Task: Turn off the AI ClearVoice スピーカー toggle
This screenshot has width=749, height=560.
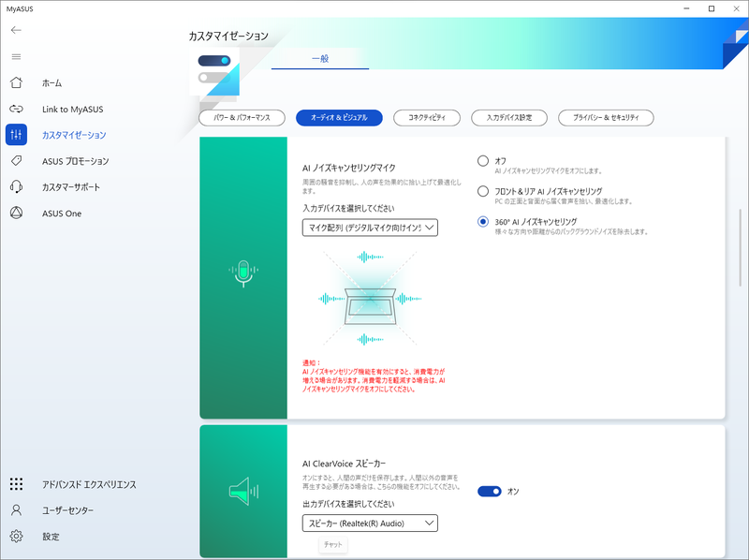Action: 490,490
